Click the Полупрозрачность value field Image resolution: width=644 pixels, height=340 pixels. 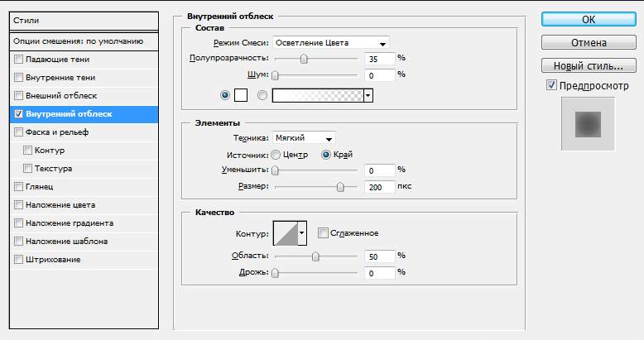pos(379,59)
